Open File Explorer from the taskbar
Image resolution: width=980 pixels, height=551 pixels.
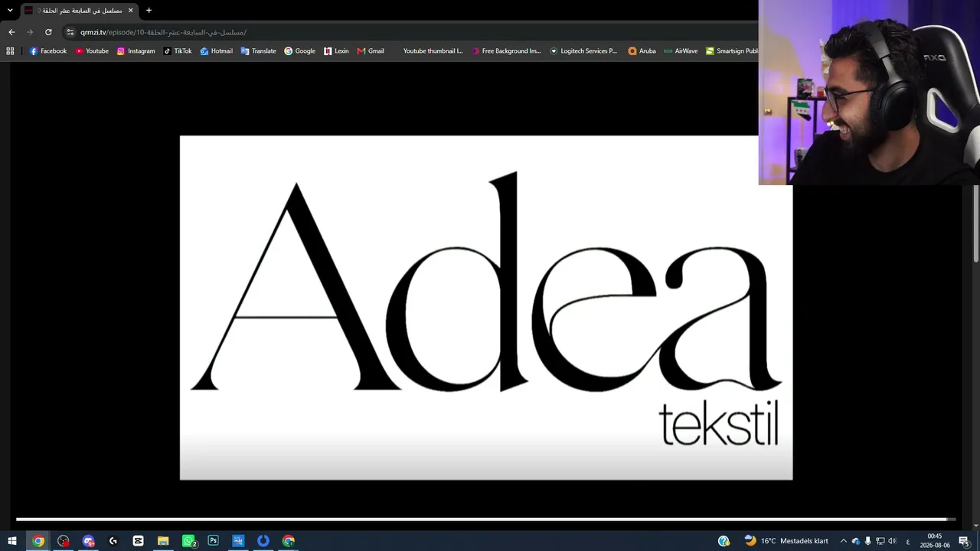pos(163,541)
